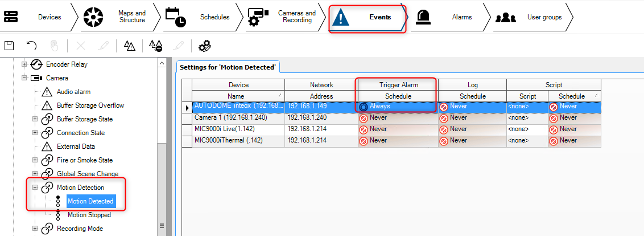Open the Cameras and Recording section
Viewport: 644px width, 236px height.
coord(286,17)
